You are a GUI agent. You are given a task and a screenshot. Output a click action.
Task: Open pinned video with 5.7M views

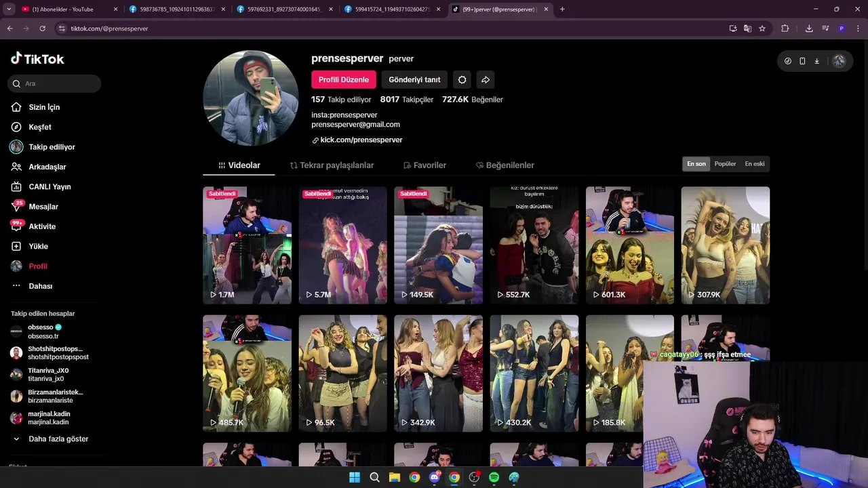pyautogui.click(x=342, y=245)
